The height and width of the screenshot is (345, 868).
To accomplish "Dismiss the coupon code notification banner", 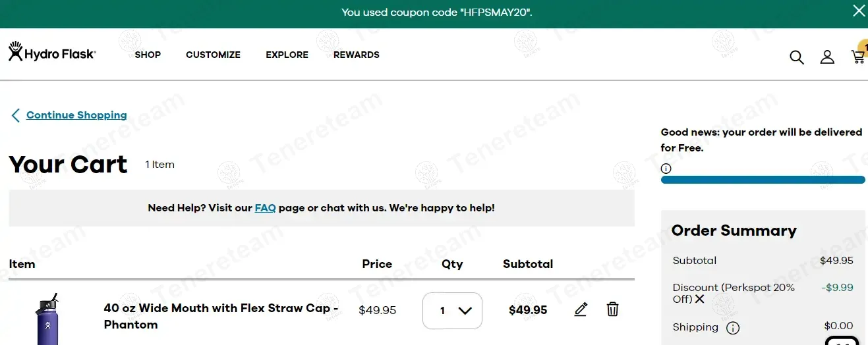I will point(859,11).
